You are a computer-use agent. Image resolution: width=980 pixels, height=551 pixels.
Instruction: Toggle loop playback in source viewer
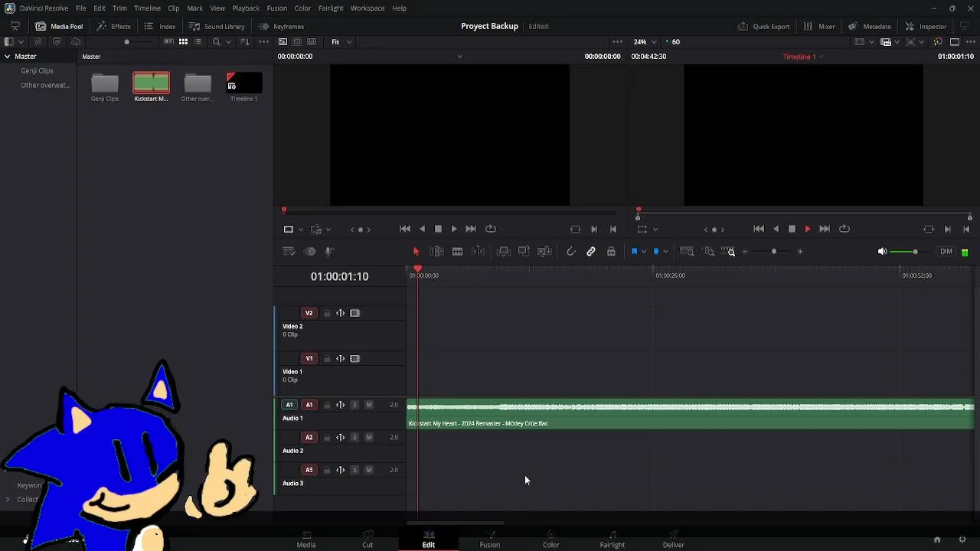491,229
